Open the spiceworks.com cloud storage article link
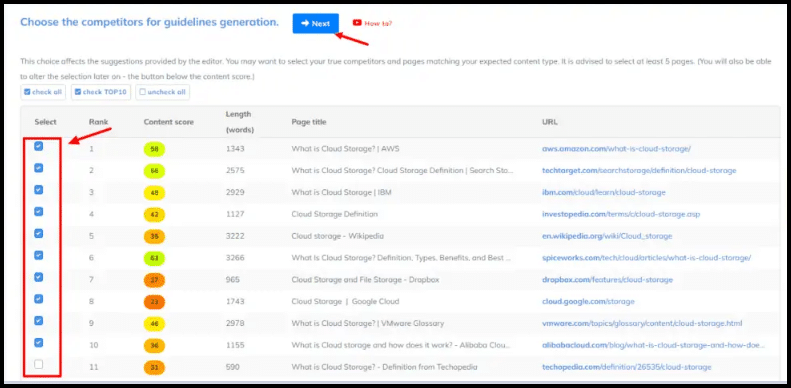The height and width of the screenshot is (388, 791). [646, 258]
